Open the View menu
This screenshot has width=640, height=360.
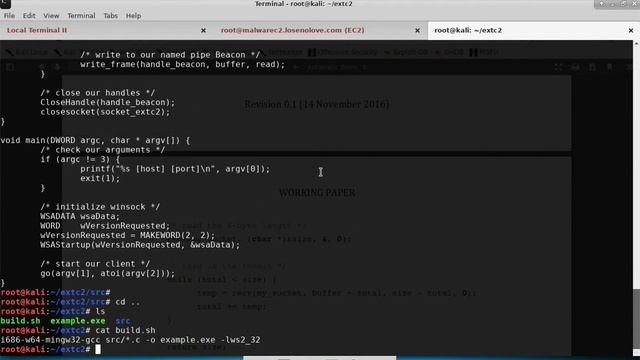tap(51, 16)
